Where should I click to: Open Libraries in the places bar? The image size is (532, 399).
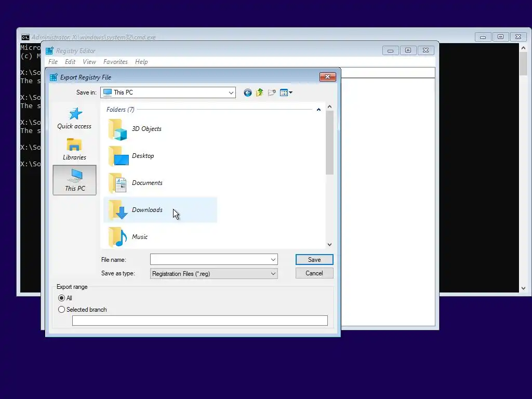(74, 149)
